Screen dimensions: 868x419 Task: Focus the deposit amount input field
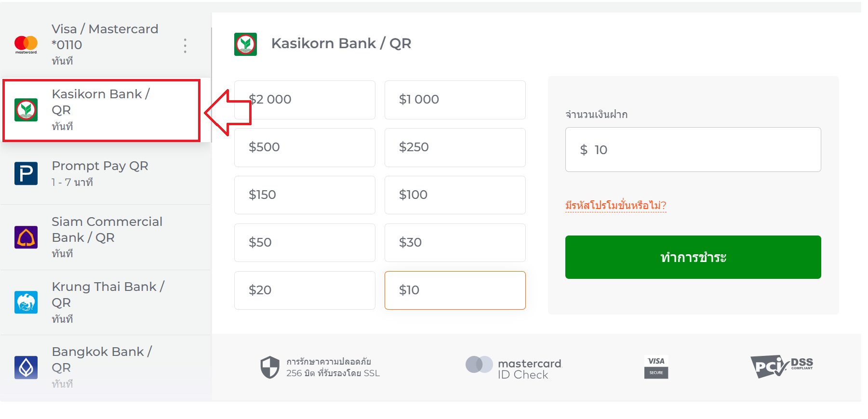693,150
